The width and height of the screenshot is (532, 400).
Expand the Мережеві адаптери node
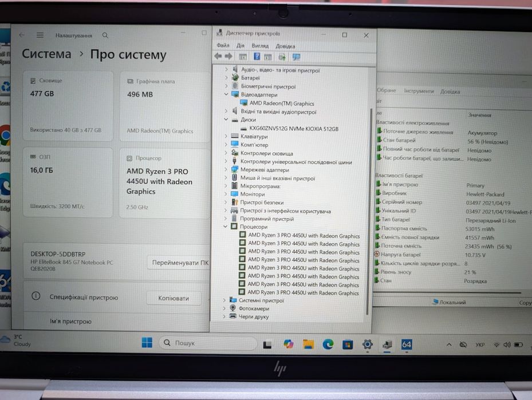pyautogui.click(x=226, y=169)
